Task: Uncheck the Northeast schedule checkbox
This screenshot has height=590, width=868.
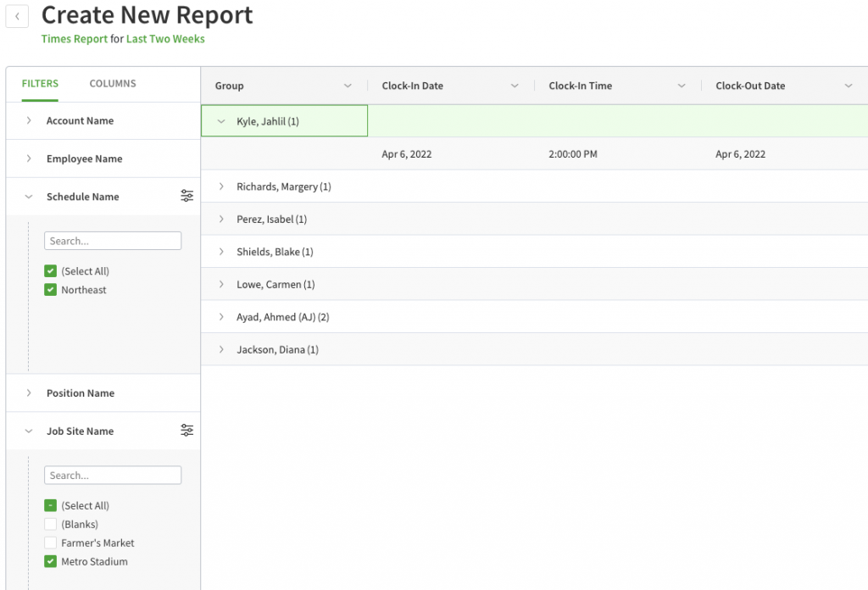Action: tap(51, 289)
